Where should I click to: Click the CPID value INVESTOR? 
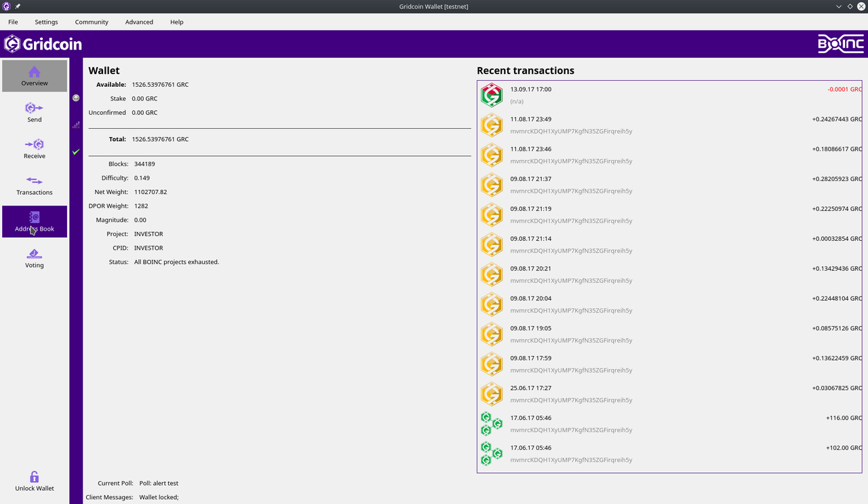pos(149,248)
